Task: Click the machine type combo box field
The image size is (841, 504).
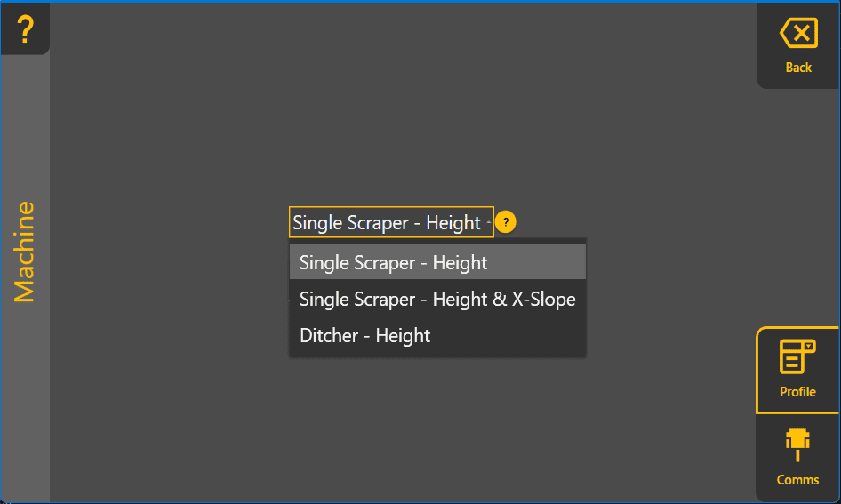Action: (x=388, y=222)
